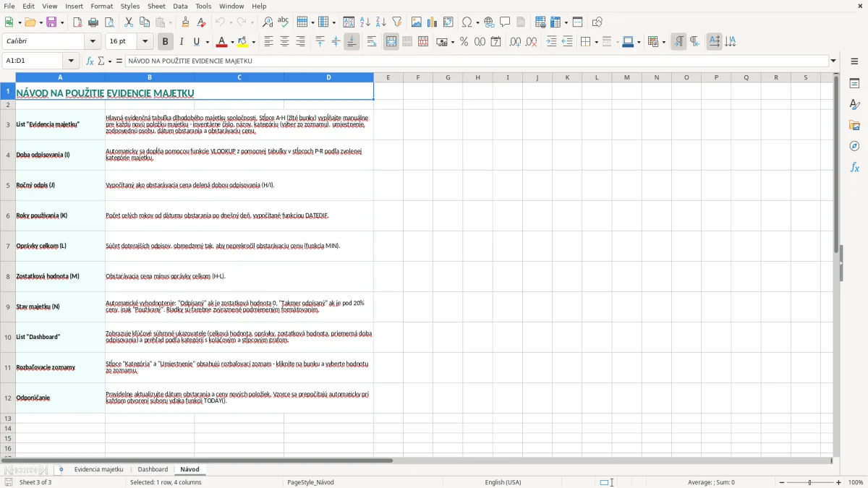This screenshot has width=868, height=488.
Task: Adjust the zoom slider
Action: tap(810, 482)
